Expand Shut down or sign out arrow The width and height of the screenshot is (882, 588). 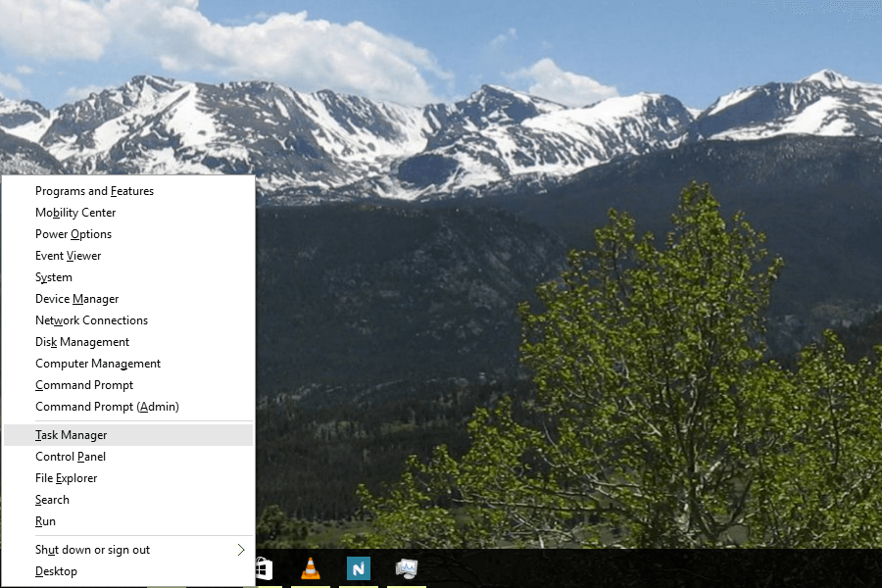click(241, 550)
